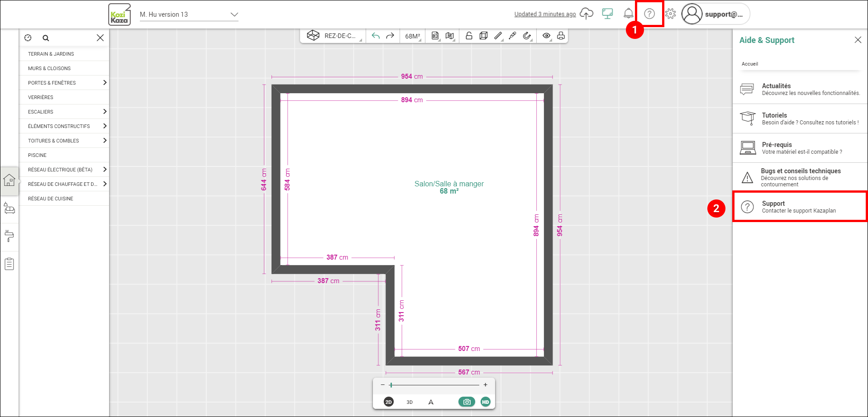The image size is (868, 417).
Task: Print the floor plan with printer icon
Action: [561, 36]
